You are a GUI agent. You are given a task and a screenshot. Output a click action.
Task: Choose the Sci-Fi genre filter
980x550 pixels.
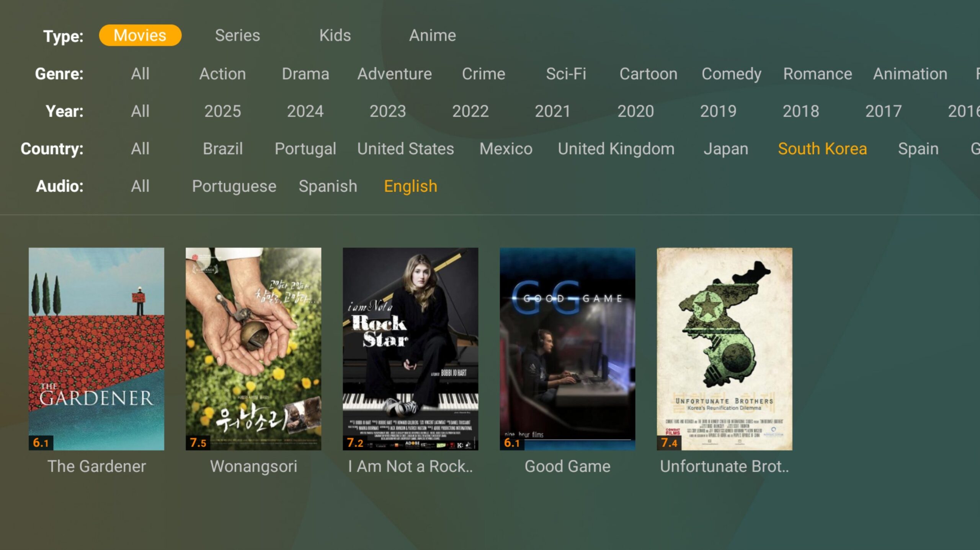point(566,73)
